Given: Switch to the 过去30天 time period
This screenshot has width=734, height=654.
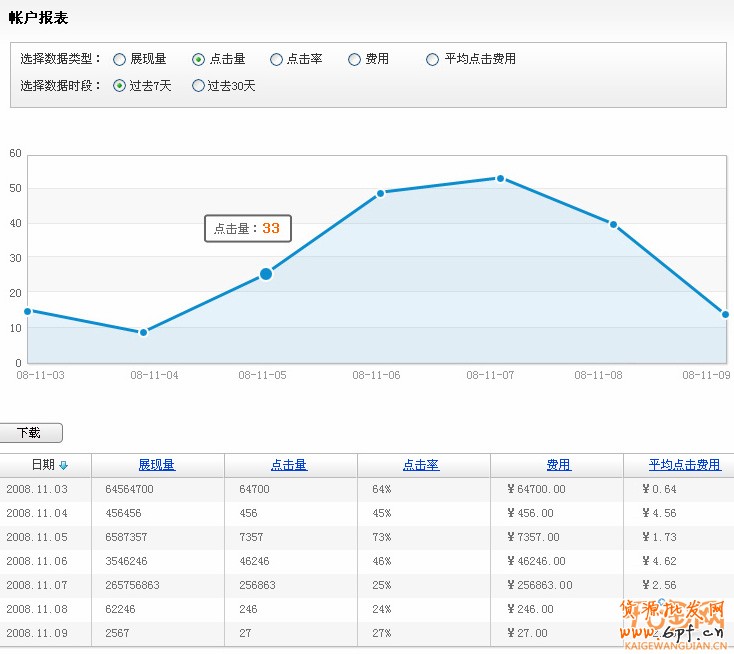Looking at the screenshot, I should (198, 86).
